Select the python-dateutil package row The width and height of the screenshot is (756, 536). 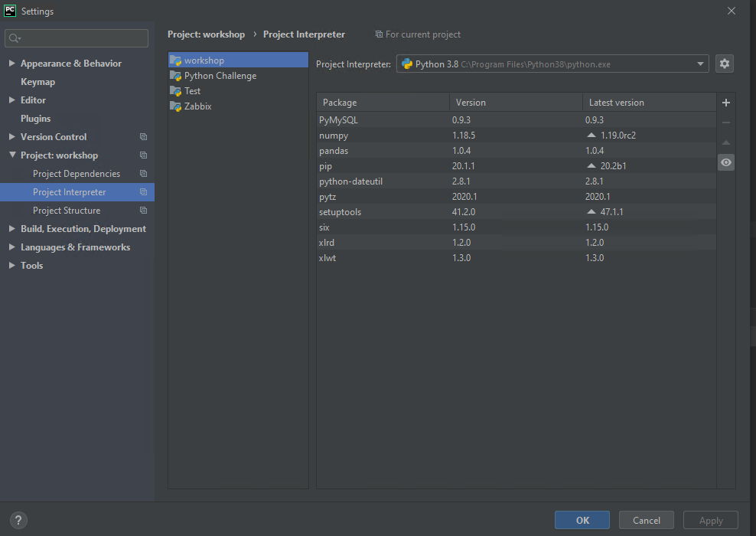click(x=516, y=181)
